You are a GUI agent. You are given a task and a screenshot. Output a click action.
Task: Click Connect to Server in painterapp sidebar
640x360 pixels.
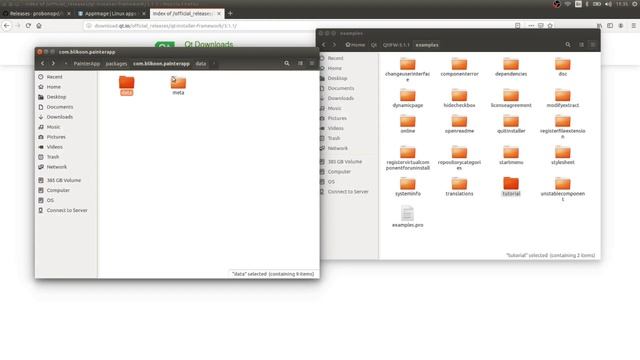(66, 210)
